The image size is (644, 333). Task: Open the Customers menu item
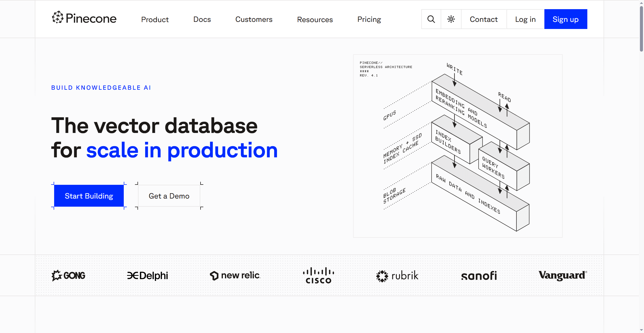pyautogui.click(x=254, y=19)
